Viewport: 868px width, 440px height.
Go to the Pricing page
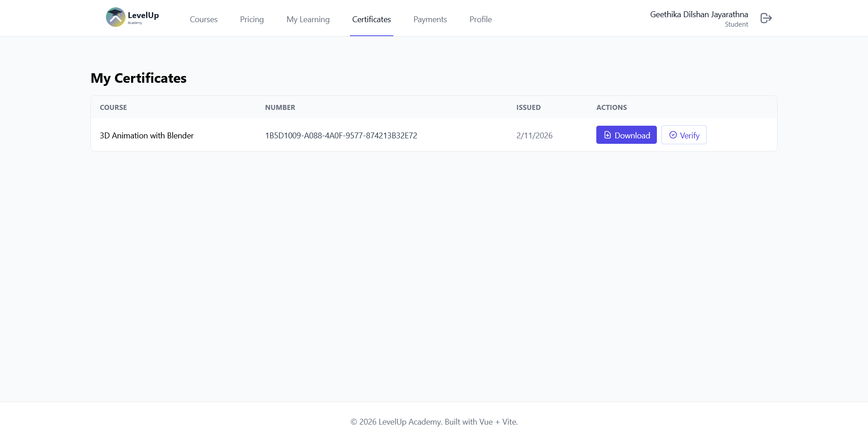pyautogui.click(x=252, y=19)
